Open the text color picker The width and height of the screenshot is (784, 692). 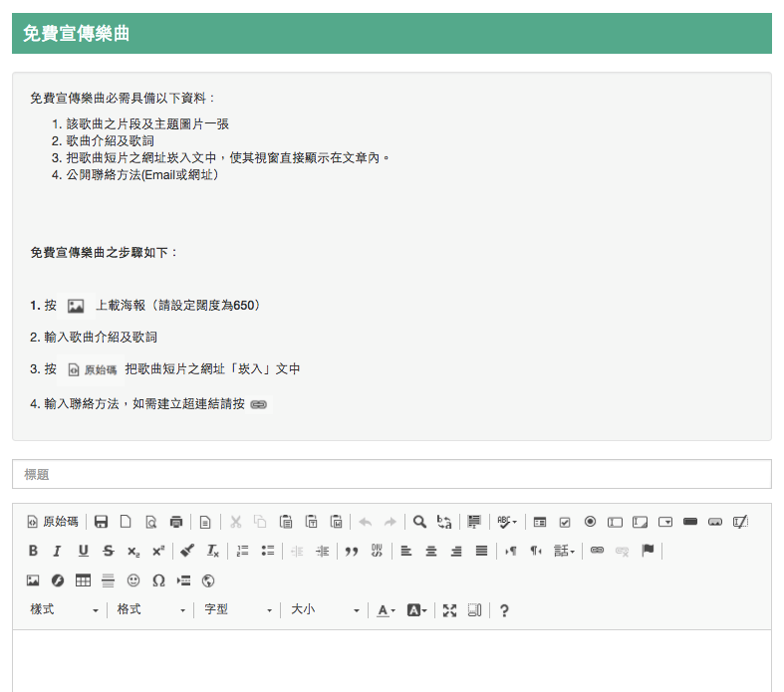[386, 610]
